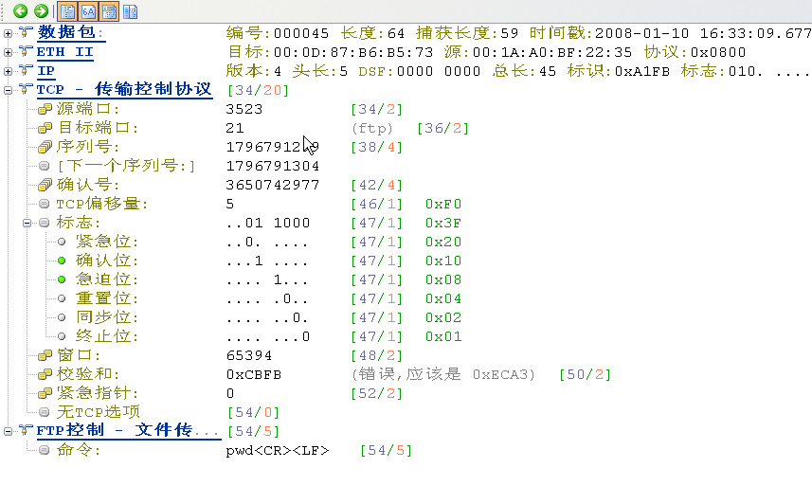Click the green forward arrow button
Viewport: 812px width, 504px height.
point(41,11)
